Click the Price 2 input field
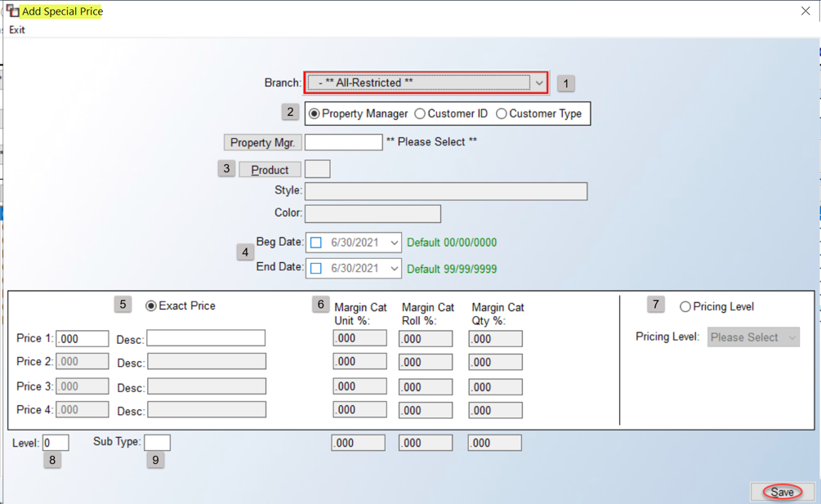Image resolution: width=821 pixels, height=504 pixels. coord(83,361)
